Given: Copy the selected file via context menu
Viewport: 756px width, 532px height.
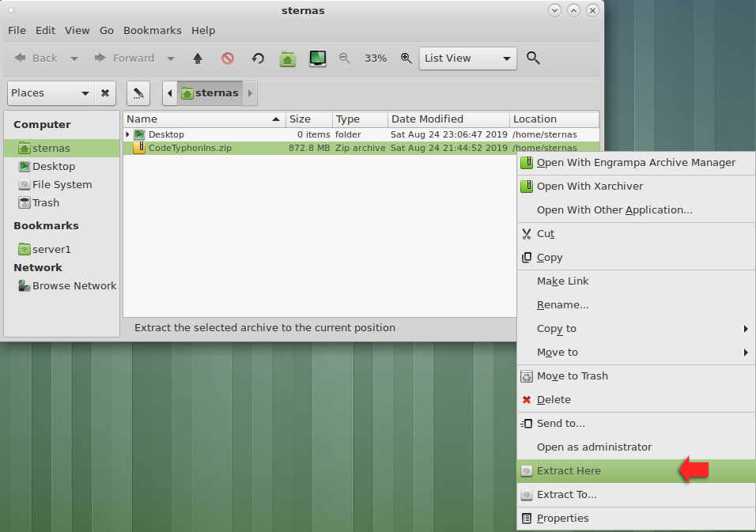Looking at the screenshot, I should tap(636, 258).
